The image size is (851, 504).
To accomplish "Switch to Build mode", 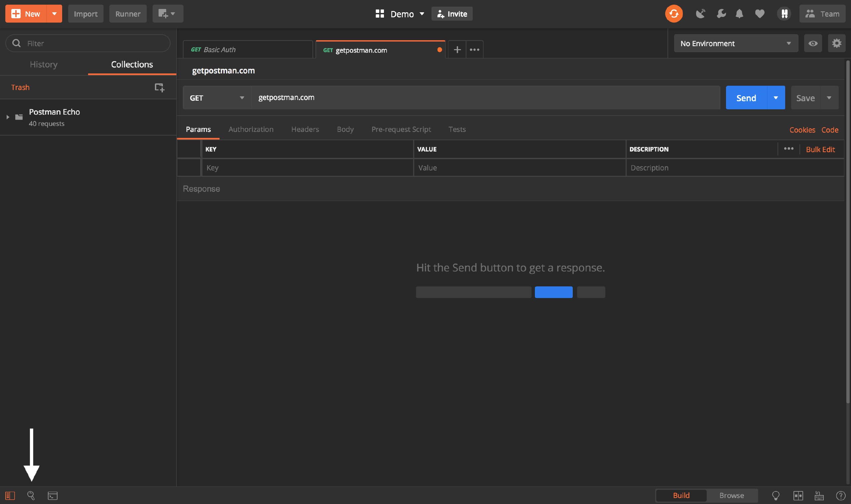I will [x=681, y=495].
